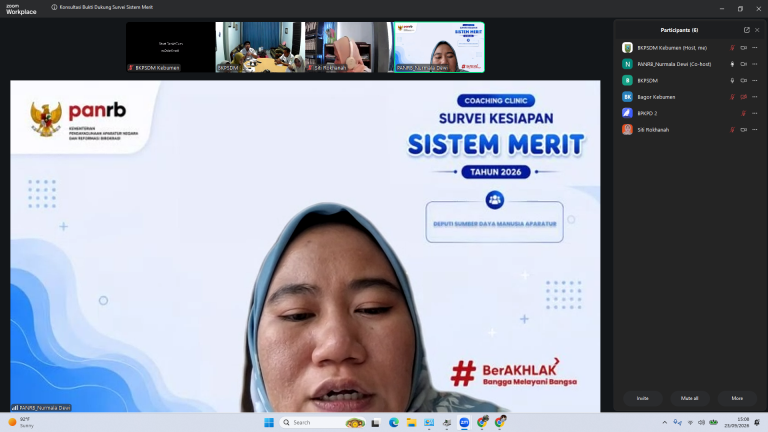Click the BPKPD 2 participant name
Screen dimensions: 768x432
coord(647,113)
